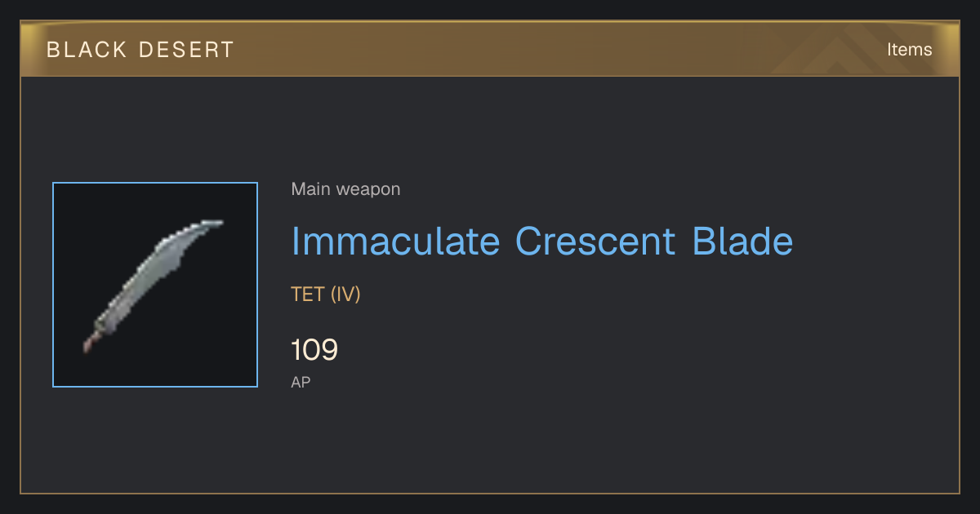Click the BLACK DESERT header title
Image resolution: width=980 pixels, height=514 pixels.
[140, 50]
